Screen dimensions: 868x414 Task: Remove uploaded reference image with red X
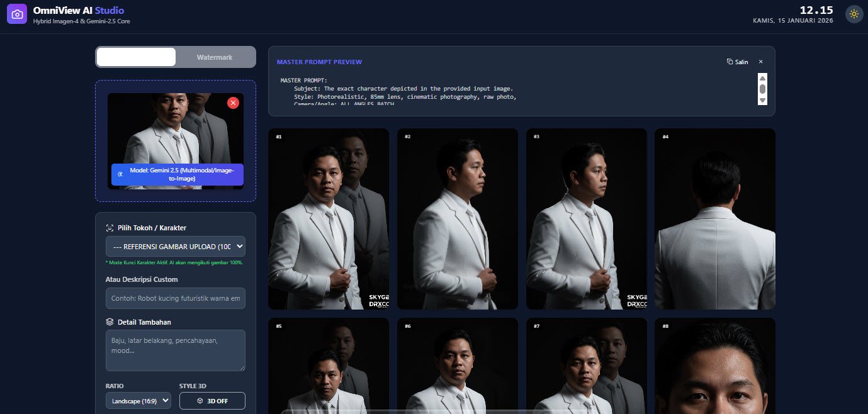pos(233,103)
